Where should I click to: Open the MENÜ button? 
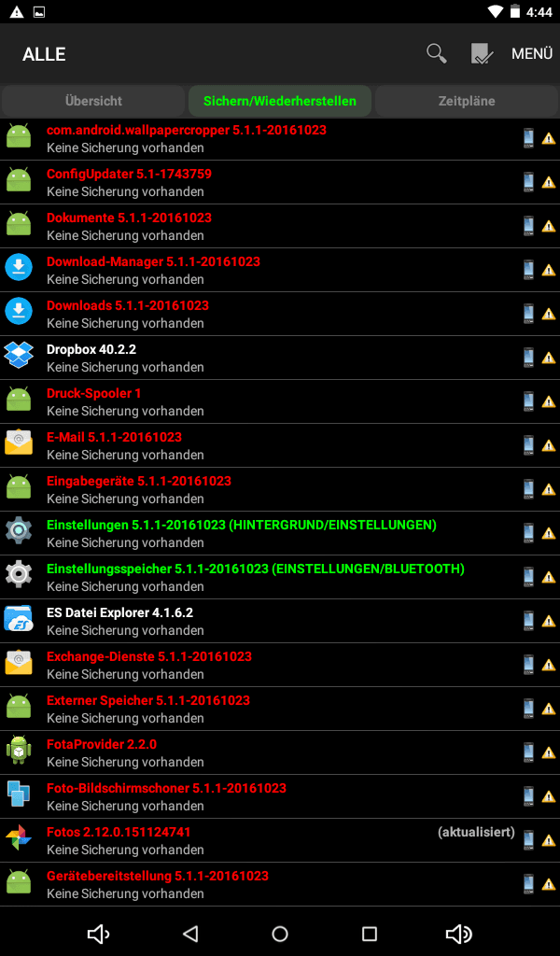[532, 53]
